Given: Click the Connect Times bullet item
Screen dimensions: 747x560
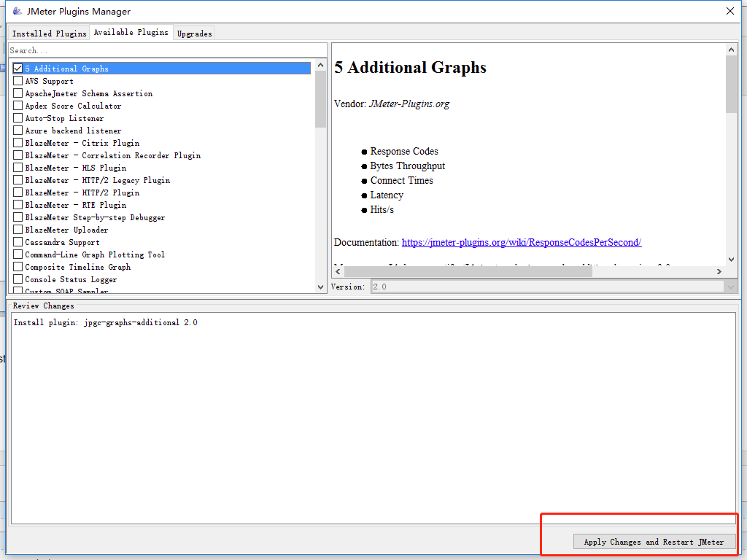Looking at the screenshot, I should tap(402, 181).
